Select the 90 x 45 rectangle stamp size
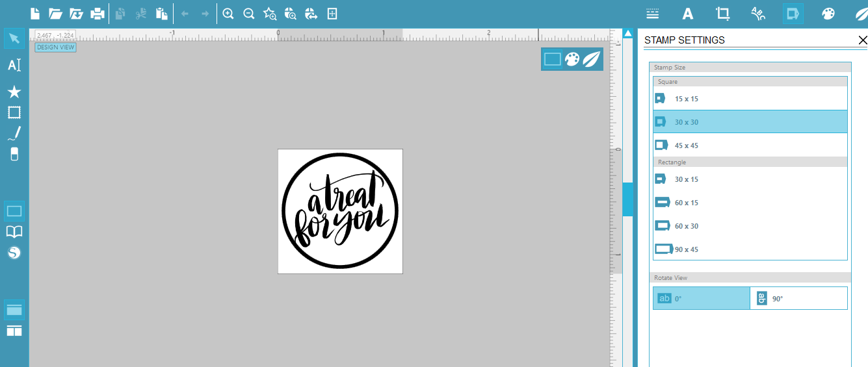 point(750,249)
